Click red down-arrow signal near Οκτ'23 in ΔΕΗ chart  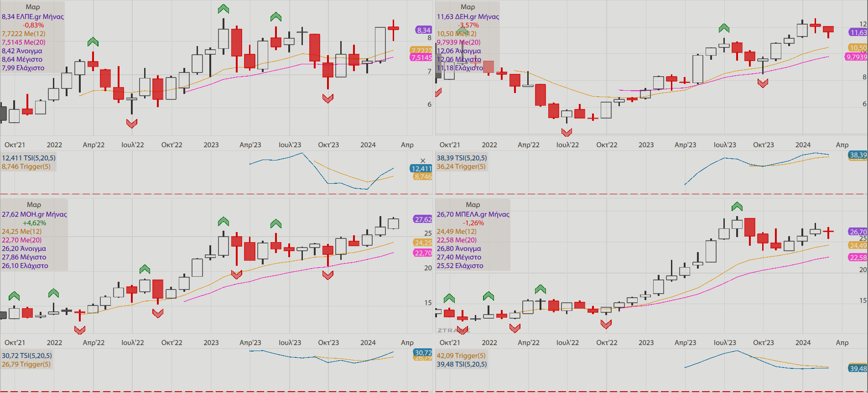763,83
